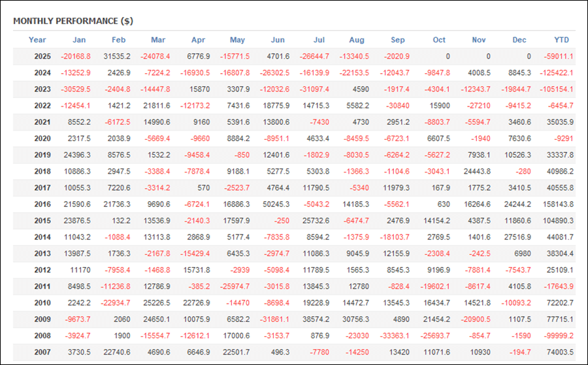Click the Dec column header
This screenshot has height=365, width=588.
click(519, 40)
